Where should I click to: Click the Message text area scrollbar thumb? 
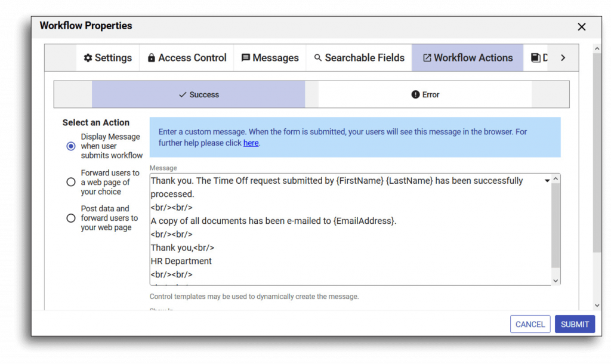556,225
